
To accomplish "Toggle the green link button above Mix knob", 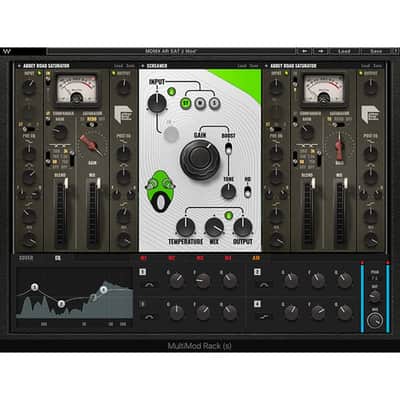I will [x=229, y=216].
